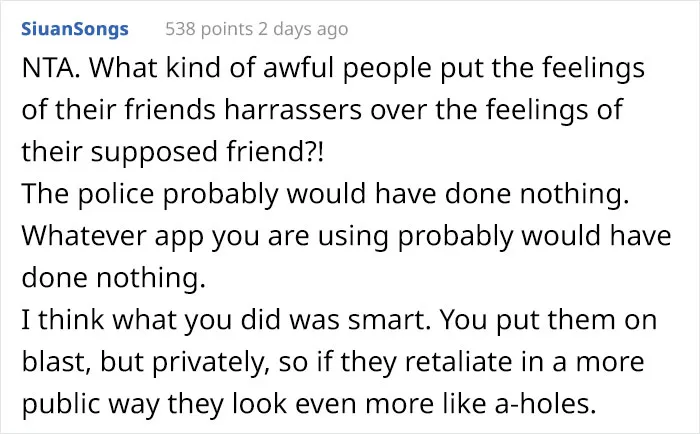
Task: Open the '2 days ago' comment permalink
Action: [303, 29]
